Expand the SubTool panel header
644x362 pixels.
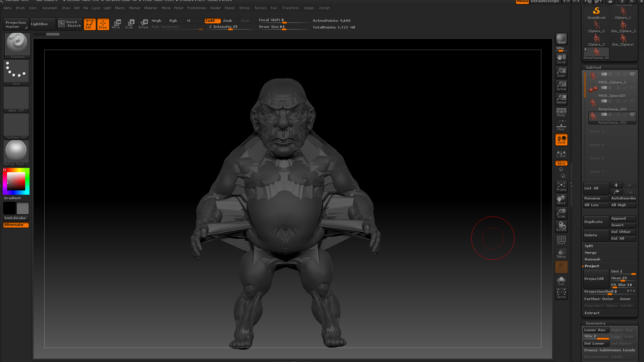click(x=593, y=67)
